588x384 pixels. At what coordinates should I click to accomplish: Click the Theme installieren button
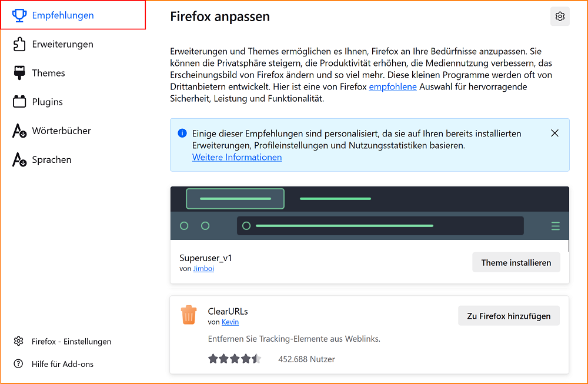[x=516, y=262]
